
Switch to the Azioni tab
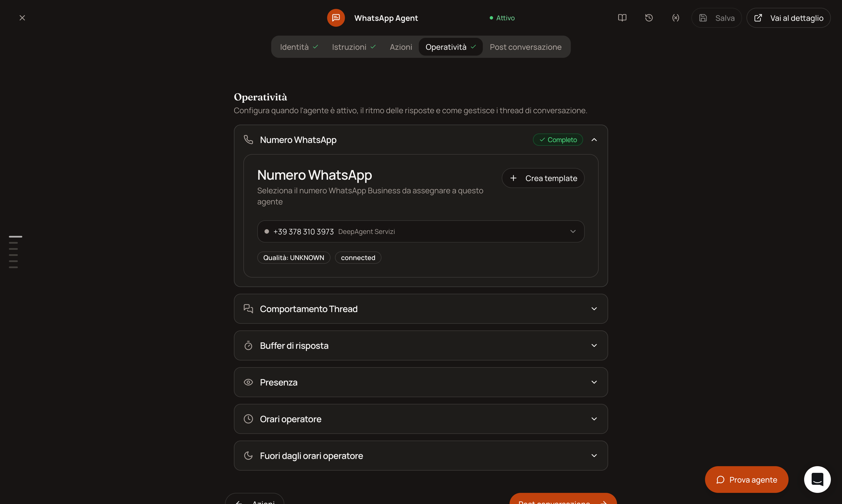click(x=401, y=47)
